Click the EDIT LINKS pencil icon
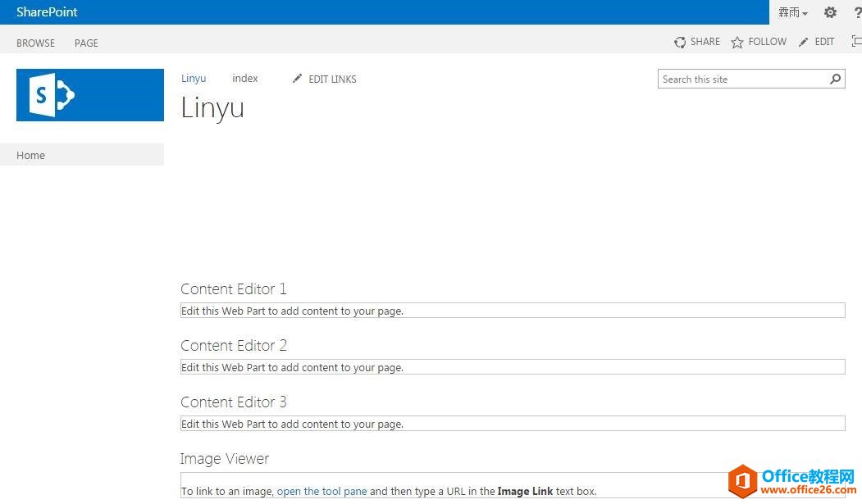 [297, 79]
